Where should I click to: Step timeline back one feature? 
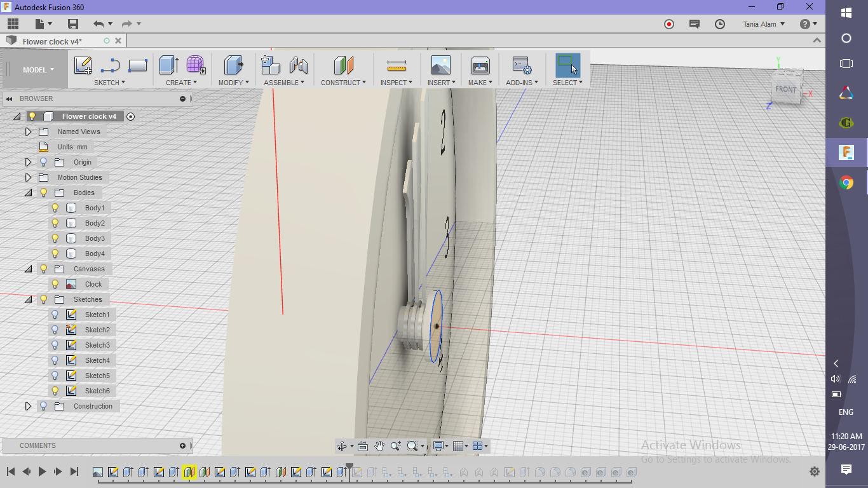[x=26, y=471]
